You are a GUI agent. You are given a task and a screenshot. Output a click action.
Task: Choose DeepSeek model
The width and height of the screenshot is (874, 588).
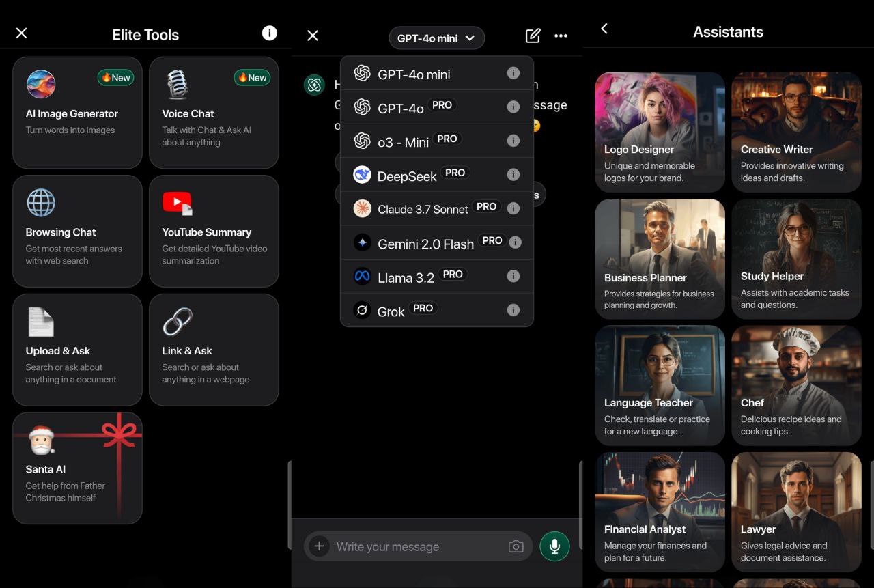coord(437,175)
